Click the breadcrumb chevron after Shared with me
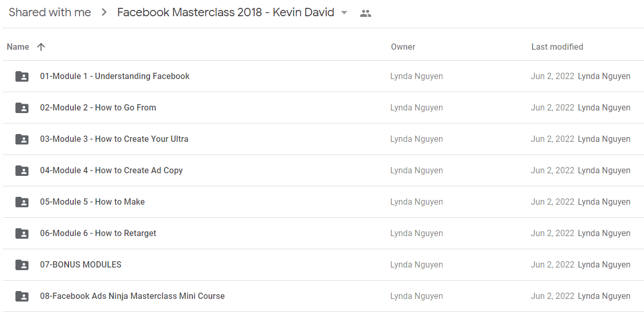 [104, 13]
